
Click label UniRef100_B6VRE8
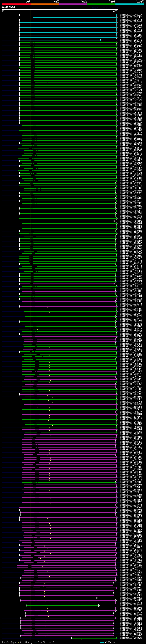tap(131, 55)
